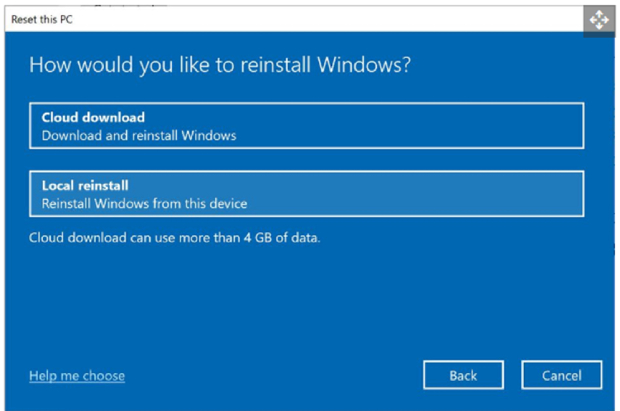
Task: Click the word How in the heading
Action: click(49, 66)
